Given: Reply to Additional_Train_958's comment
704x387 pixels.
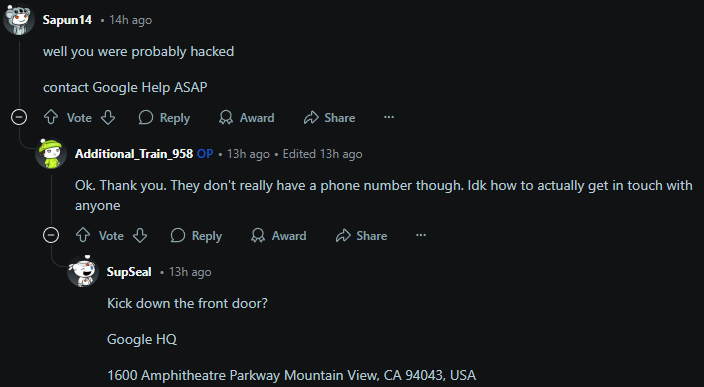Looking at the screenshot, I should point(196,235).
